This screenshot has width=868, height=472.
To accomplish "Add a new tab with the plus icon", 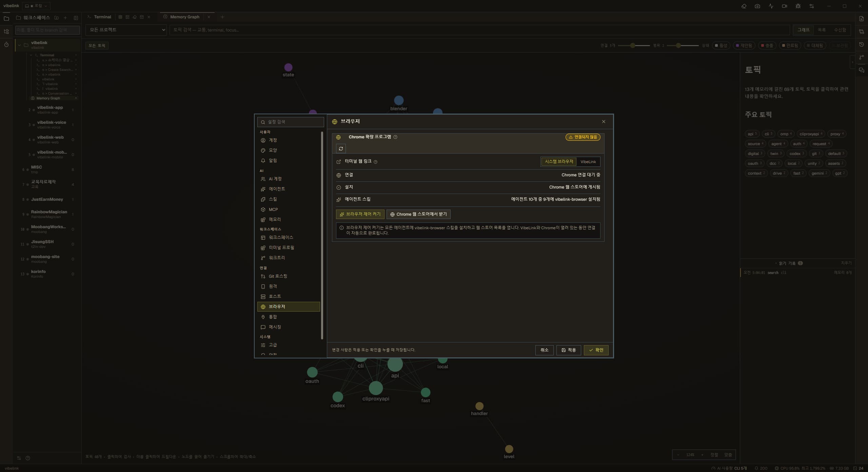I will click(222, 17).
